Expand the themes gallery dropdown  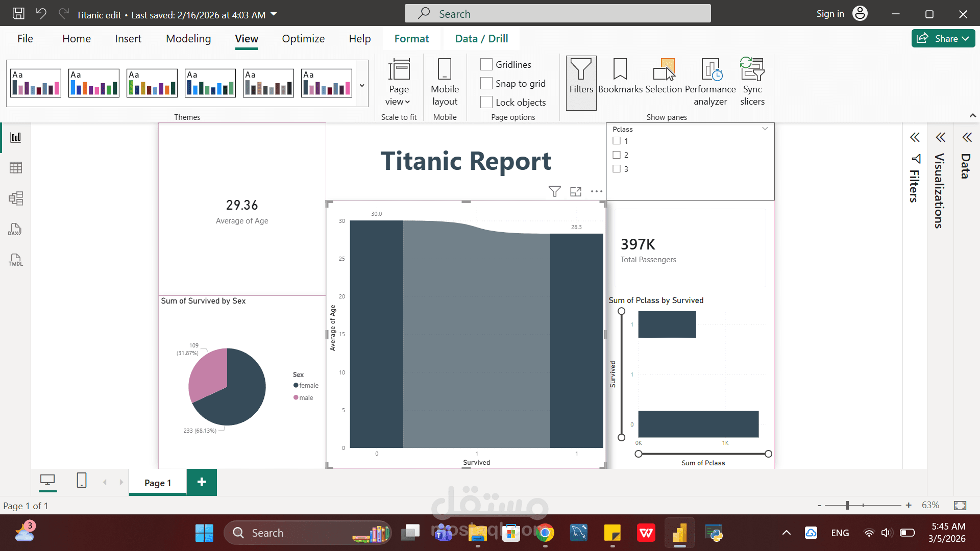pyautogui.click(x=362, y=86)
